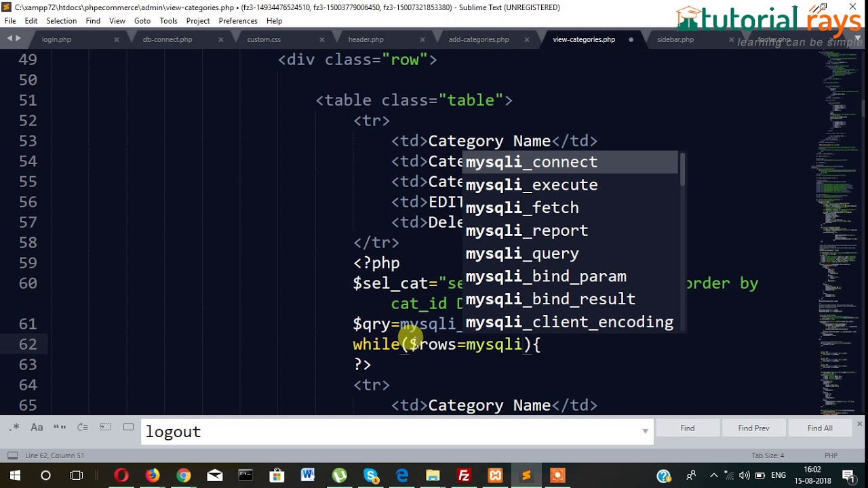Open the Edit menu
Image resolution: width=868 pixels, height=488 pixels.
pos(31,21)
